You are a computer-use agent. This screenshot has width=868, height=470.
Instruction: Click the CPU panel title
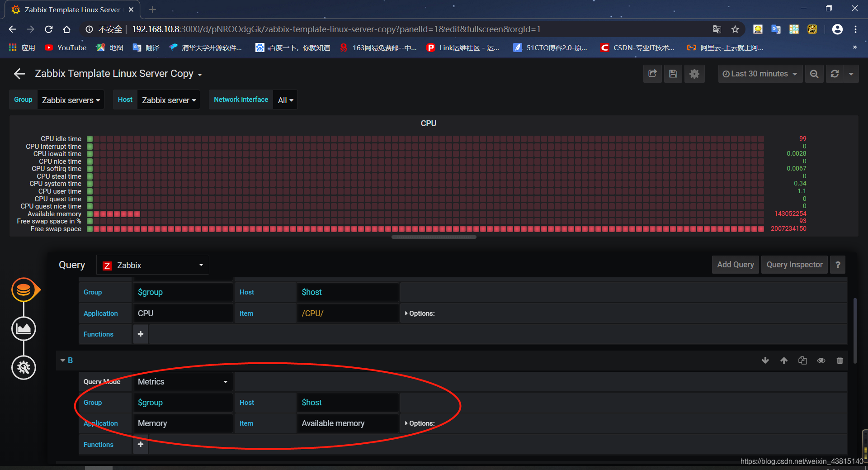429,123
